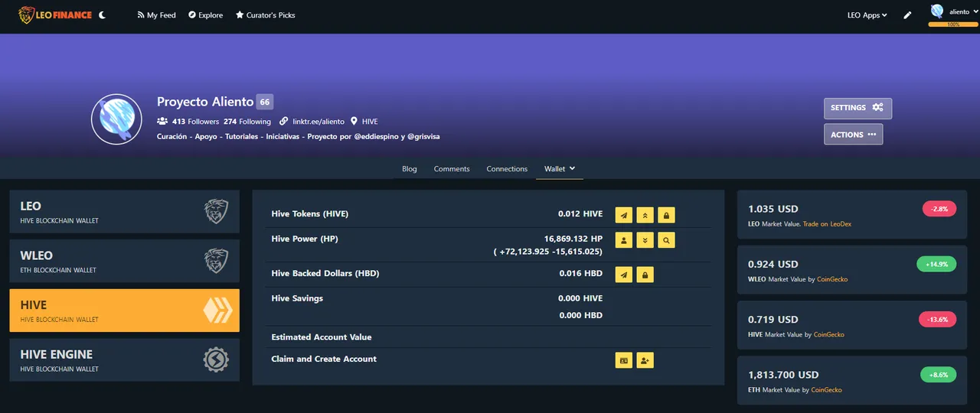Toggle dark mode with the moon icon
Screen dimensions: 980x413
[103, 15]
